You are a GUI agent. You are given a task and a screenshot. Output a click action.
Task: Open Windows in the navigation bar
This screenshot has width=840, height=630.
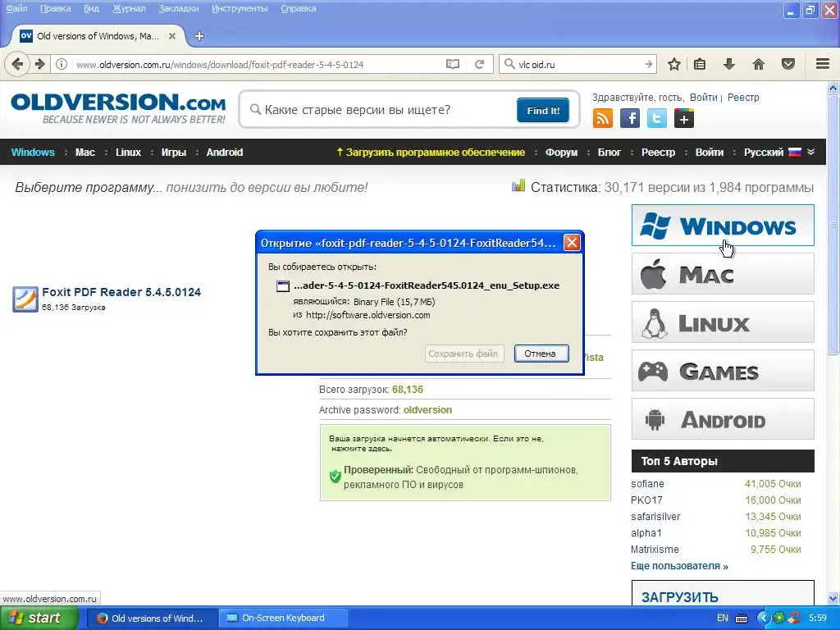[33, 152]
